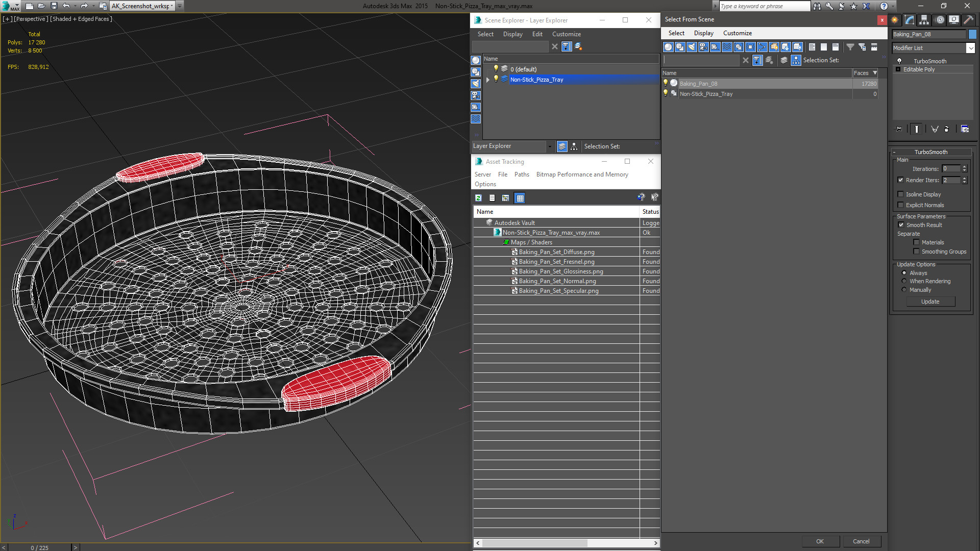Screen dimensions: 980x551
Task: Switch Asset Tracking to table view
Action: pyautogui.click(x=520, y=198)
